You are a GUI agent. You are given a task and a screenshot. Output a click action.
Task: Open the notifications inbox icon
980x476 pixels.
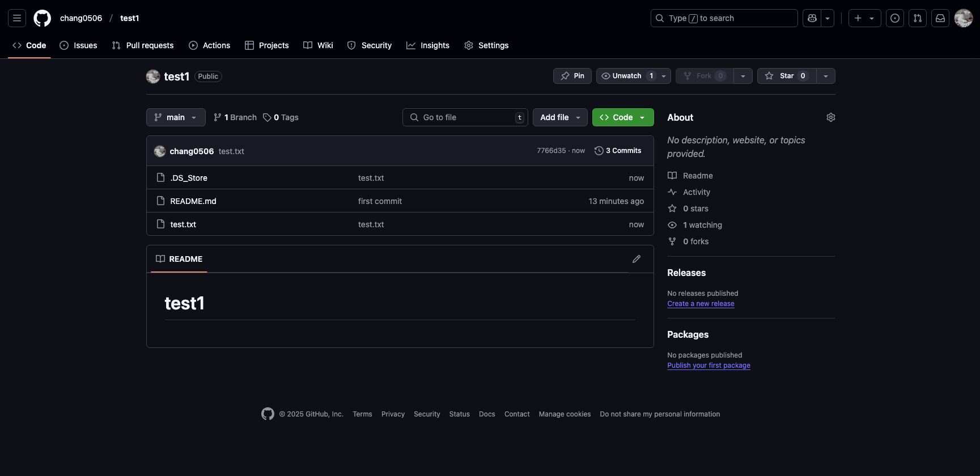coord(940,18)
